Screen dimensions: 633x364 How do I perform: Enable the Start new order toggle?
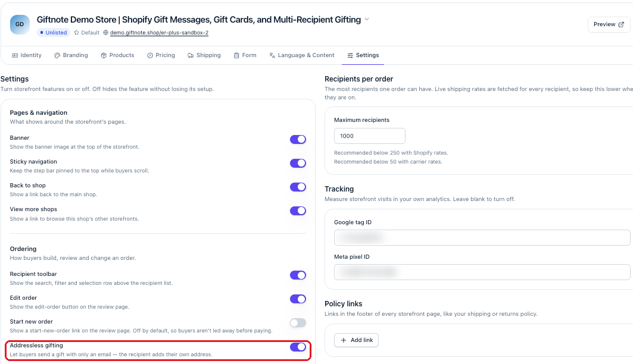298,323
